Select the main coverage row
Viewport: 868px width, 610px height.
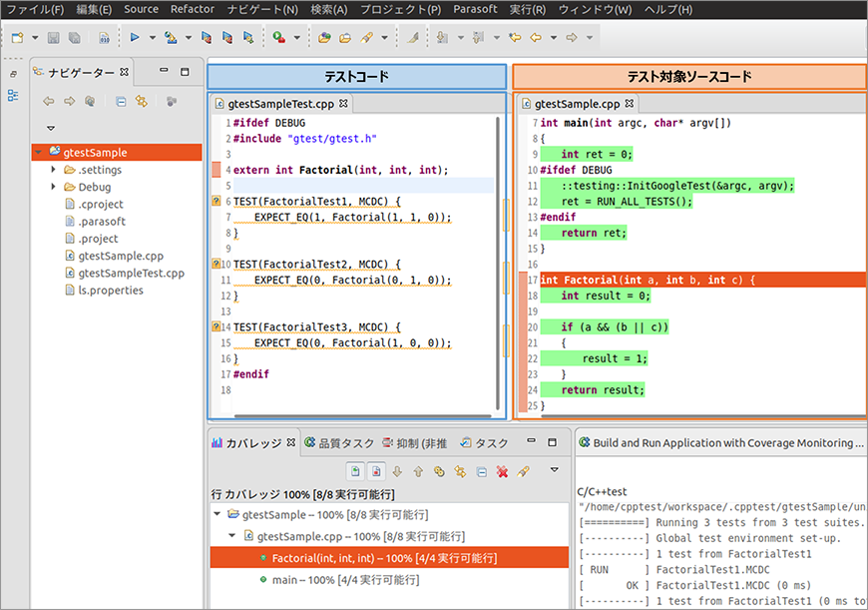pyautogui.click(x=389, y=579)
